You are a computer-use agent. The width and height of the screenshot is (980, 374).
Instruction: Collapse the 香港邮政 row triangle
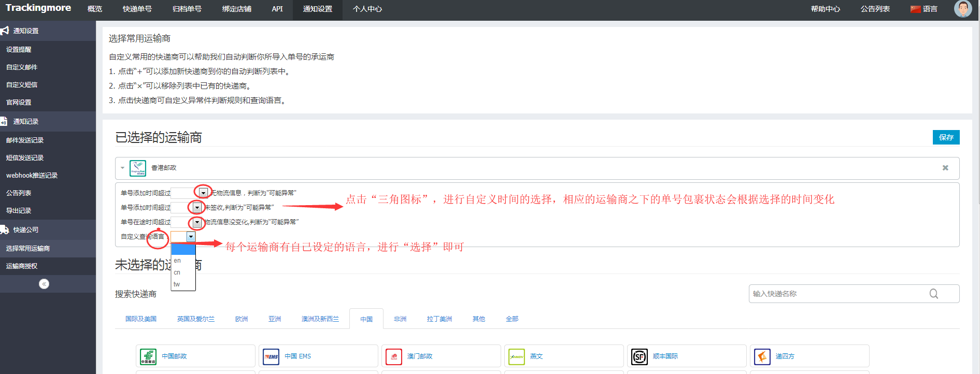[122, 168]
